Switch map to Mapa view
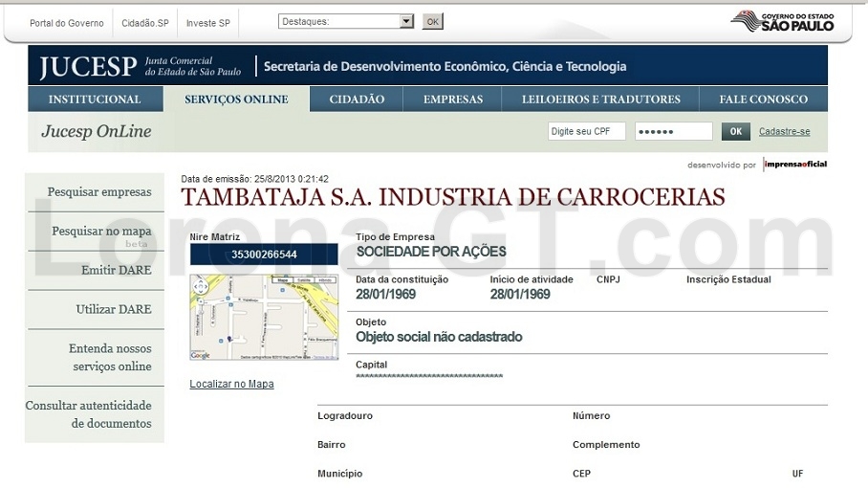The height and width of the screenshot is (488, 868). (x=283, y=280)
